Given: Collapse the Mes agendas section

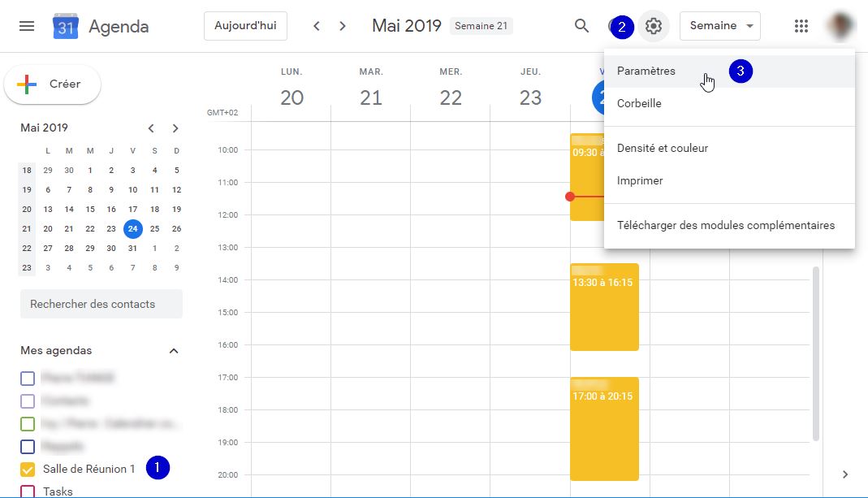Looking at the screenshot, I should coord(173,351).
